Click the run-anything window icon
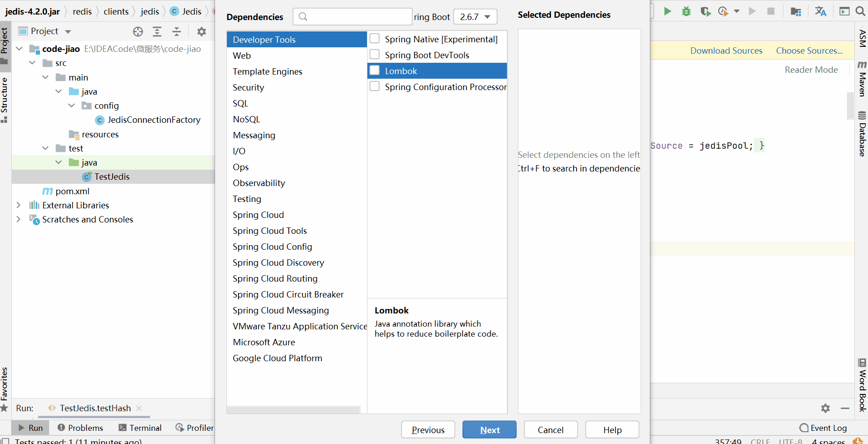The image size is (868, 444). click(x=844, y=11)
